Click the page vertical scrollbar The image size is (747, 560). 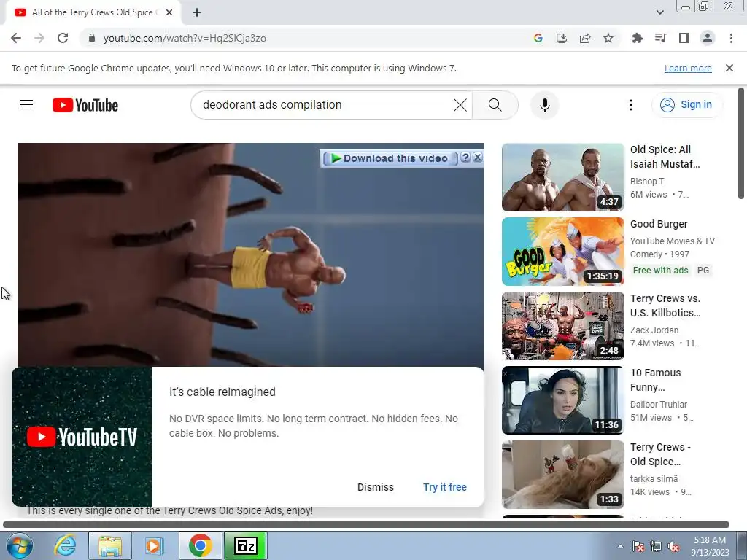click(x=741, y=143)
